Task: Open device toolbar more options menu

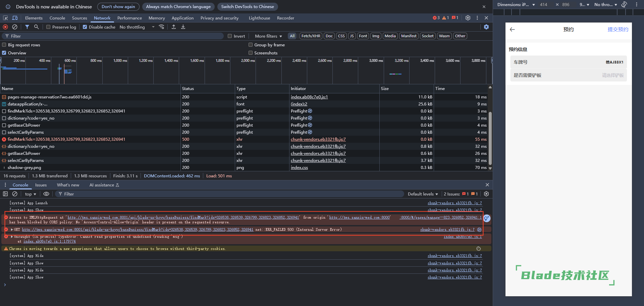Action: 637,4
